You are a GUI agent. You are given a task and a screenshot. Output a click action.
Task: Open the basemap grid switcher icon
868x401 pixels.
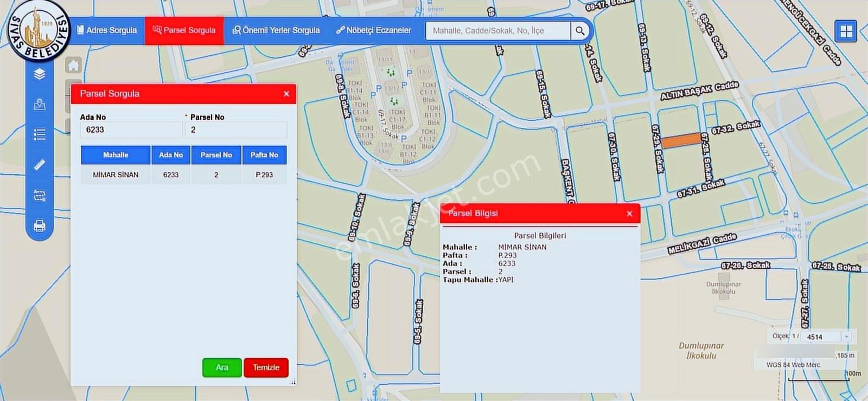pyautogui.click(x=846, y=31)
